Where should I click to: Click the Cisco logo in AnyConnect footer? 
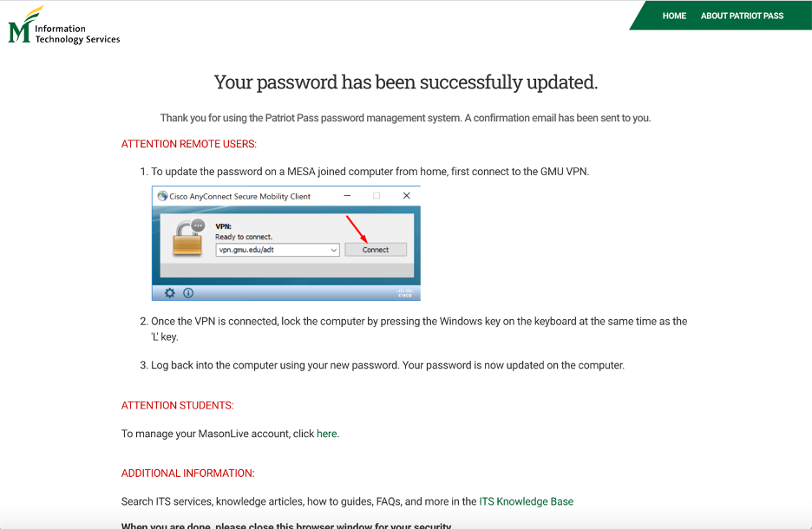[404, 293]
